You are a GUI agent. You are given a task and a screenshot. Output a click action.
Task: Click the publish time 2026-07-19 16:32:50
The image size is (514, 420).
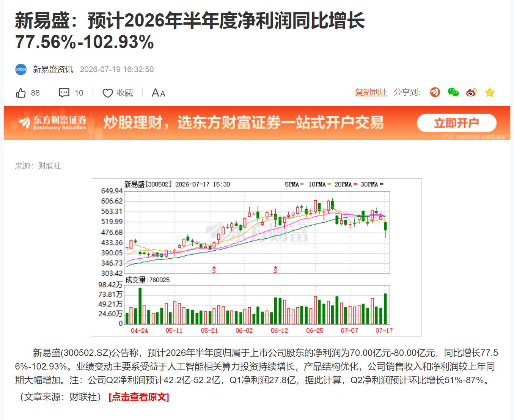[x=117, y=69]
